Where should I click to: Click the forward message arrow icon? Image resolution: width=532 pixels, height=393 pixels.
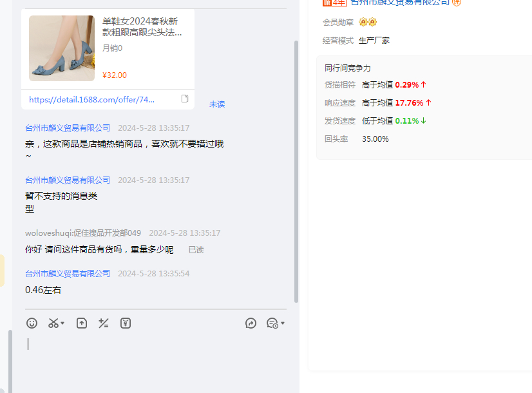(251, 323)
